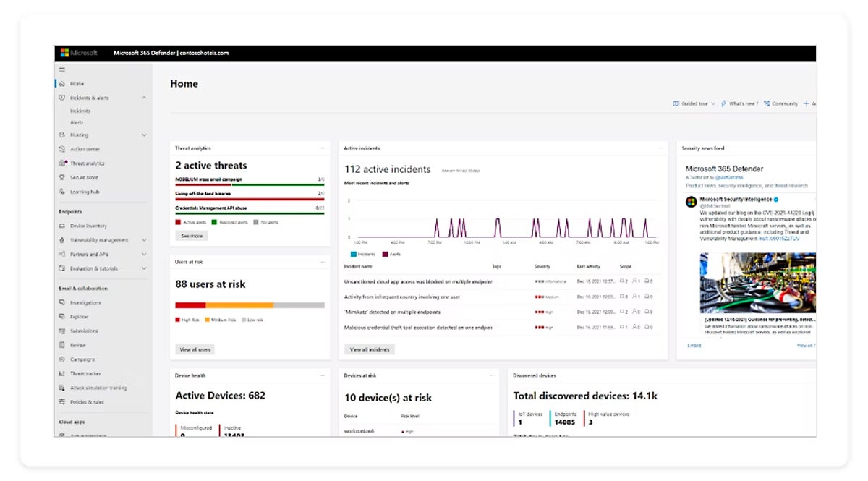The image size is (868, 481).
Task: Select Secure score in the navigation
Action: [83, 177]
